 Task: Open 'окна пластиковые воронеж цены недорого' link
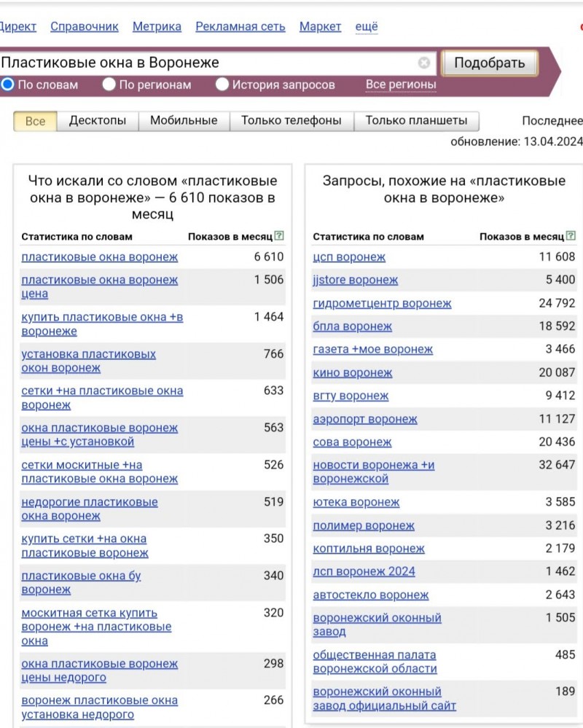pos(99,670)
